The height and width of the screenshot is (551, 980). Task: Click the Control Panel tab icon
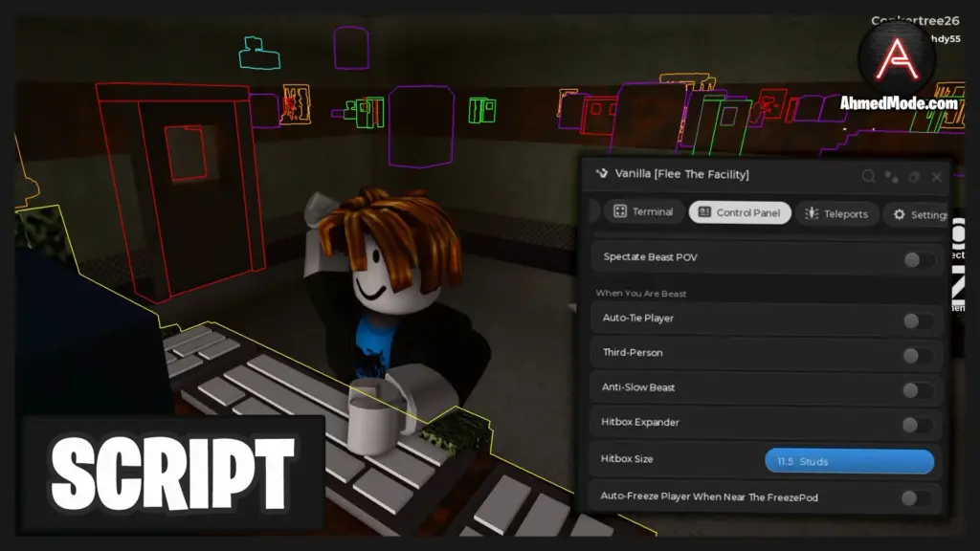[704, 211]
